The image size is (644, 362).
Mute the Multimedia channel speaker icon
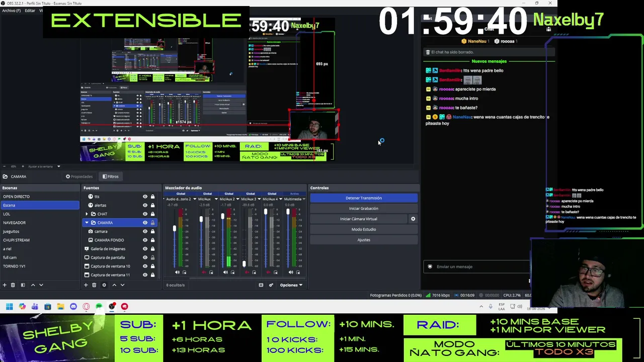pyautogui.click(x=291, y=273)
